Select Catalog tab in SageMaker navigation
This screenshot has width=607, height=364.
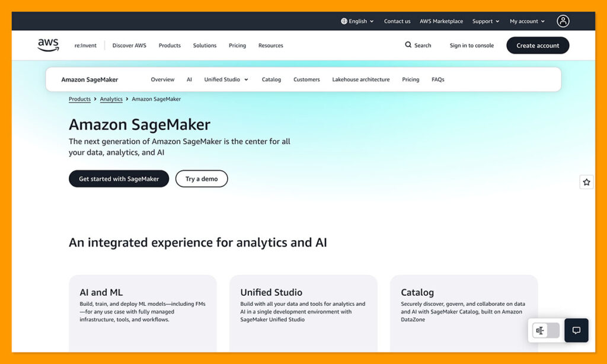271,79
